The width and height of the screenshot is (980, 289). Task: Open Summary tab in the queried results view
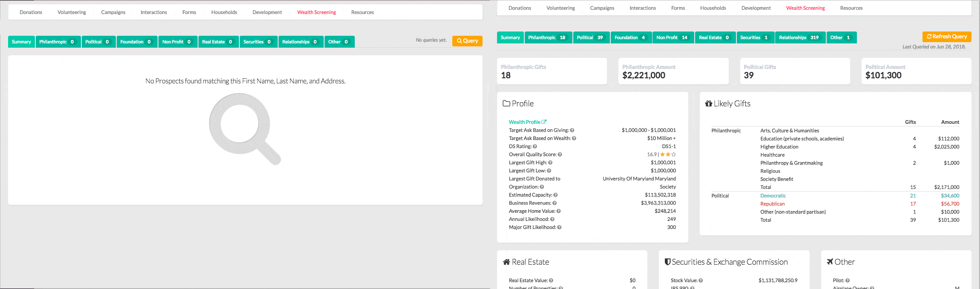click(510, 37)
